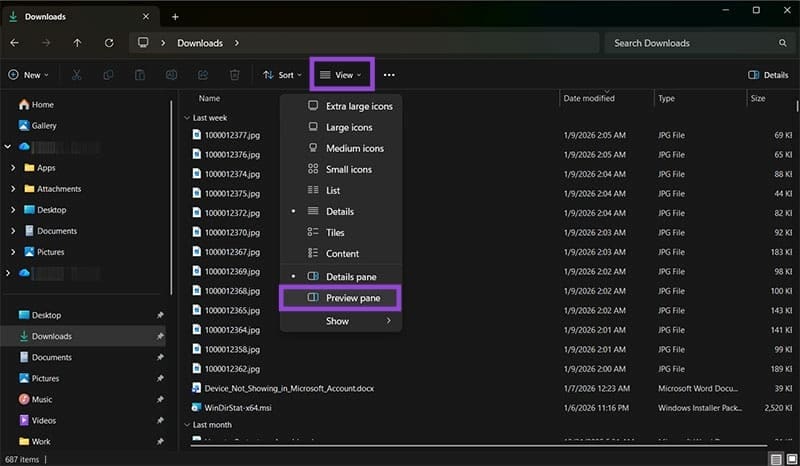This screenshot has height=466, width=800.
Task: Expand the Attachments folder tree node
Action: tap(13, 189)
